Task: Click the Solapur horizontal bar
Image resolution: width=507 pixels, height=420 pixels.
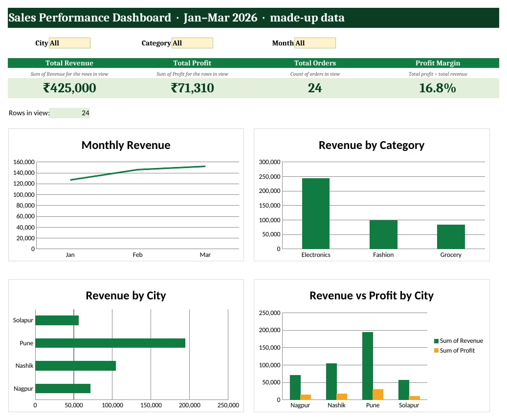Action: [x=57, y=320]
